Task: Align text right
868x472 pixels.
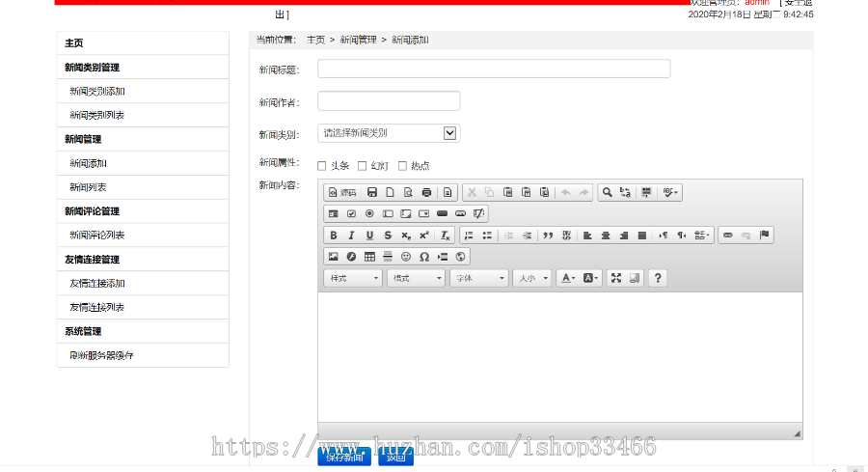Action: [624, 236]
